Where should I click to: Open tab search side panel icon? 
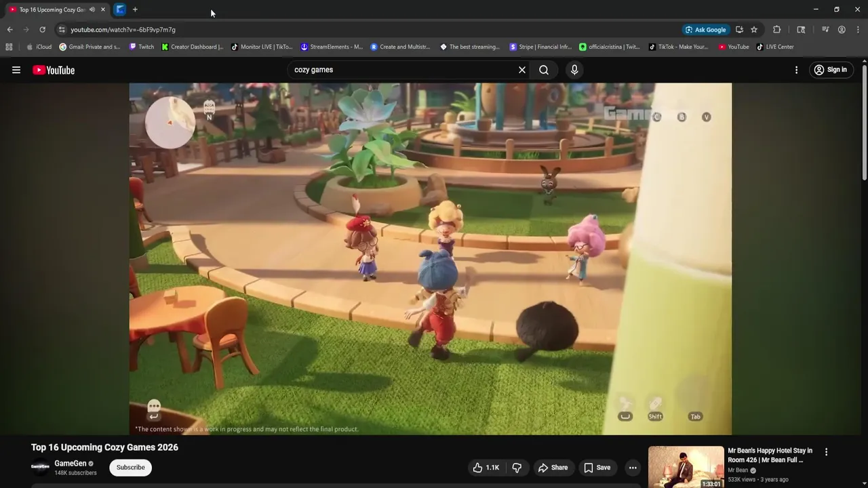[x=801, y=30]
